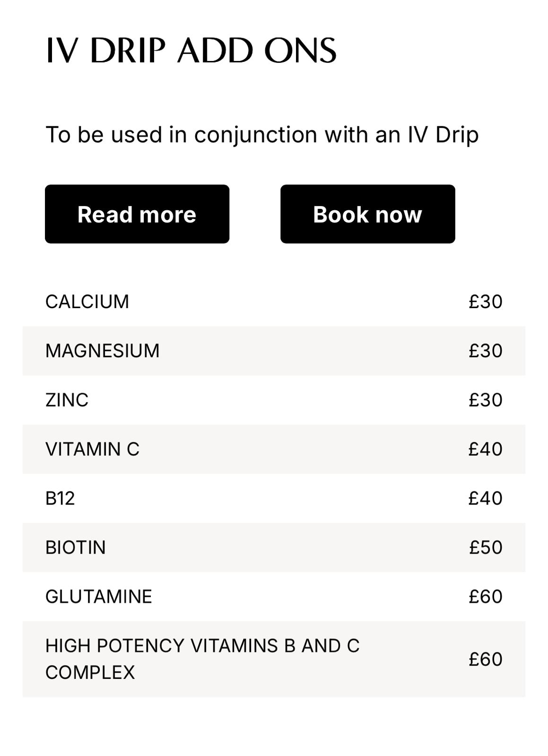
Task: Click the conjunction with IV Drip description
Action: coord(262,135)
